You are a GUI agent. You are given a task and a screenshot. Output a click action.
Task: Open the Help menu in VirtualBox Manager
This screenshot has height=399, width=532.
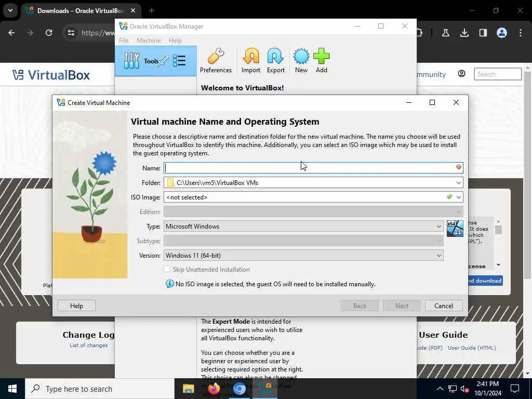point(175,41)
